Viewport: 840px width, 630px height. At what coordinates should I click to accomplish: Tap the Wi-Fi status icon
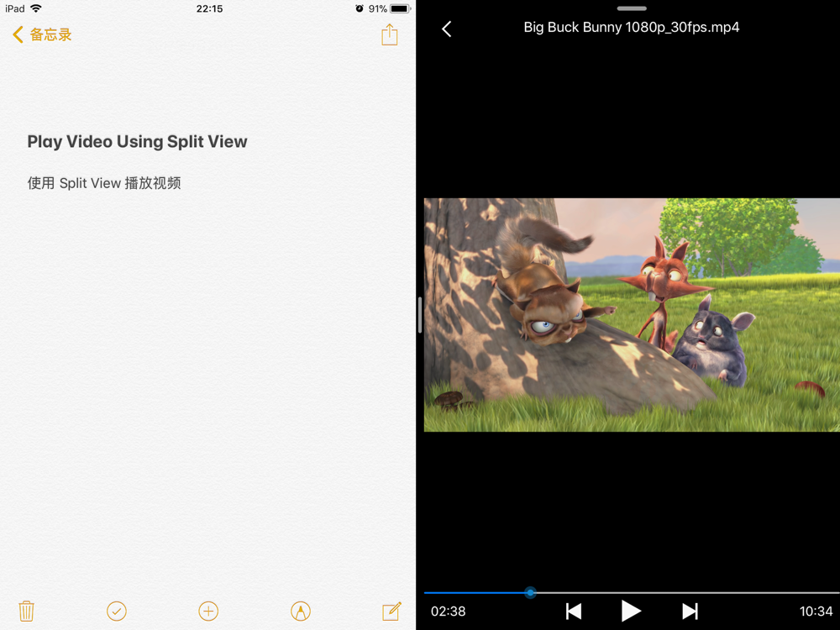pyautogui.click(x=36, y=8)
